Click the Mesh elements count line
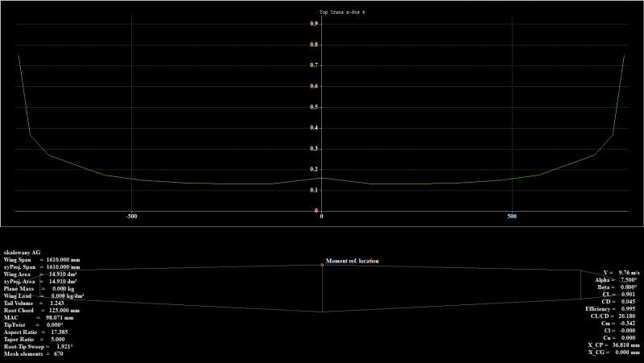 coord(34,353)
